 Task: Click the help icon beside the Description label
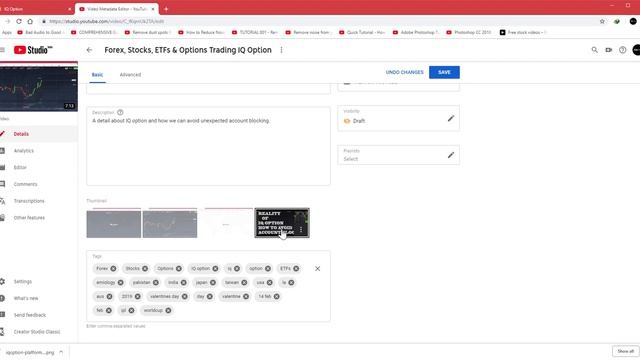coord(120,112)
